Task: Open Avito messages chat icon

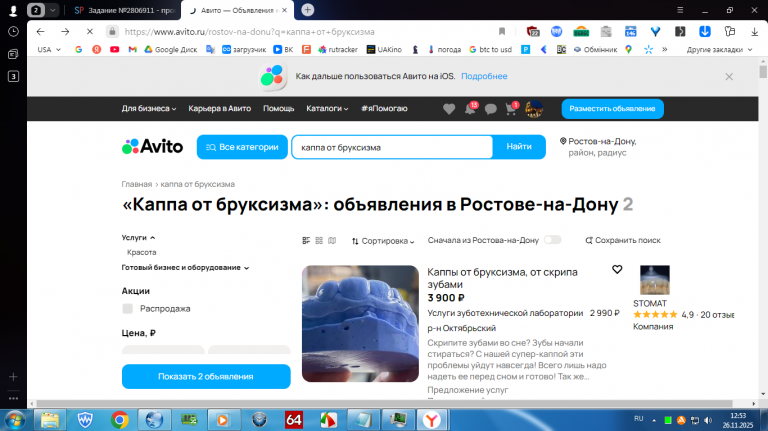Action: 490,109
